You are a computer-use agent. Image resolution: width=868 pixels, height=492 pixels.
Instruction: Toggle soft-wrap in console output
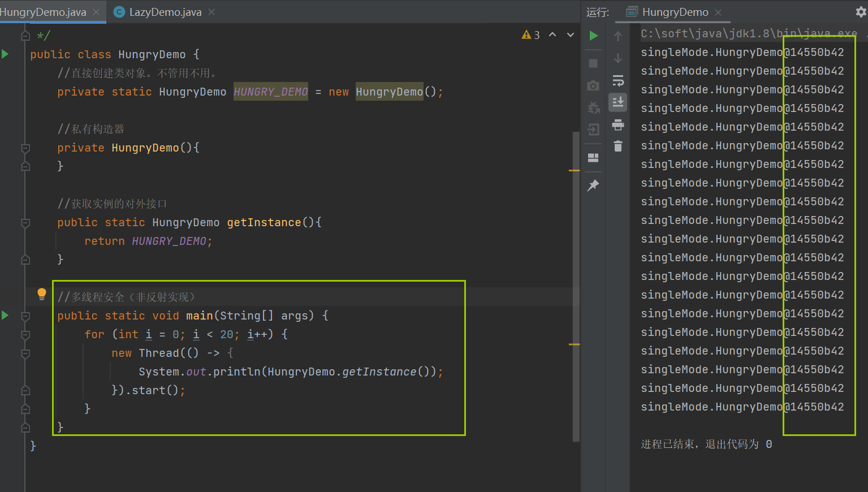618,80
